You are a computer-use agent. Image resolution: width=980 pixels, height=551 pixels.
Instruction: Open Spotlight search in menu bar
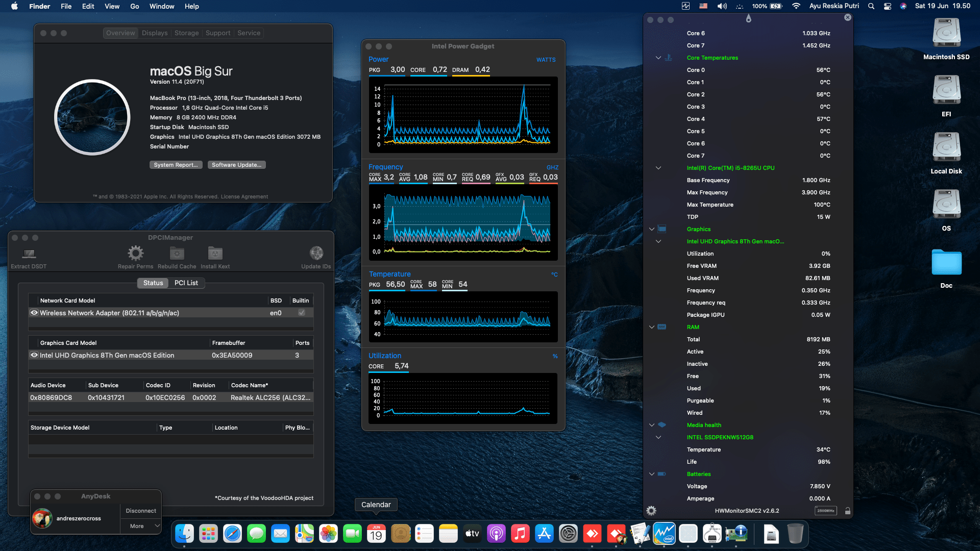point(871,6)
